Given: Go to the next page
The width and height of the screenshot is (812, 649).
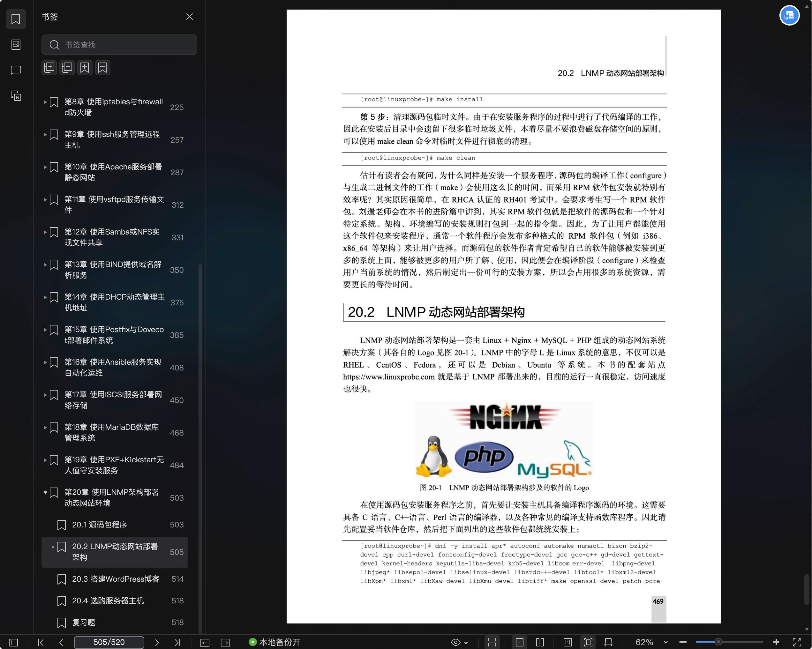Looking at the screenshot, I should pos(157,642).
